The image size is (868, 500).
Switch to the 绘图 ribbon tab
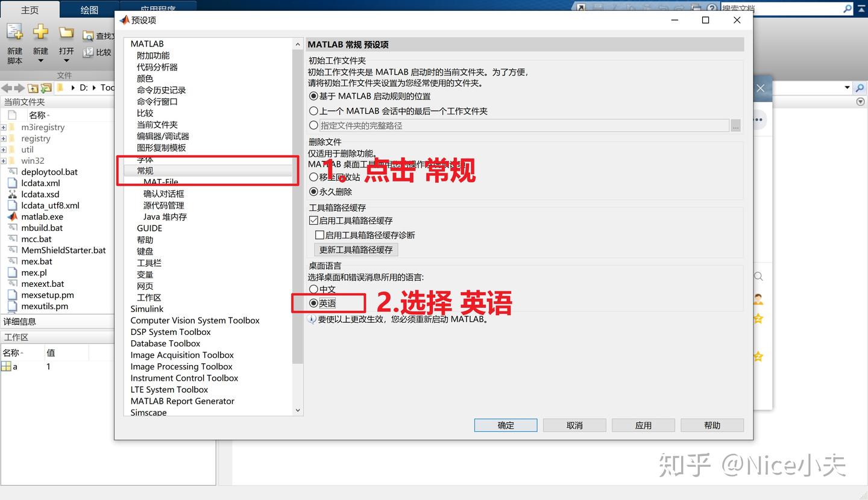coord(90,10)
